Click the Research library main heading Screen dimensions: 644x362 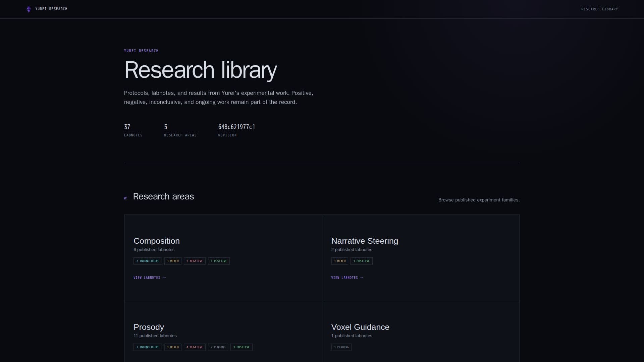(x=201, y=70)
